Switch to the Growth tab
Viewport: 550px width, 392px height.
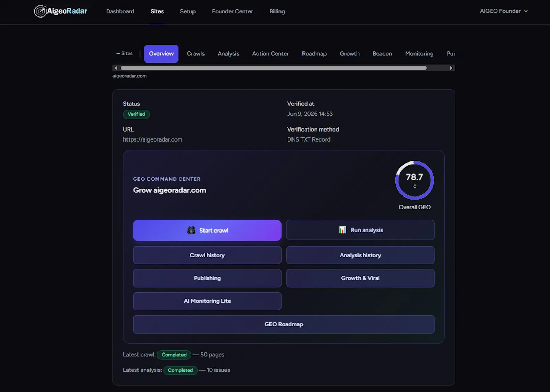coord(350,54)
